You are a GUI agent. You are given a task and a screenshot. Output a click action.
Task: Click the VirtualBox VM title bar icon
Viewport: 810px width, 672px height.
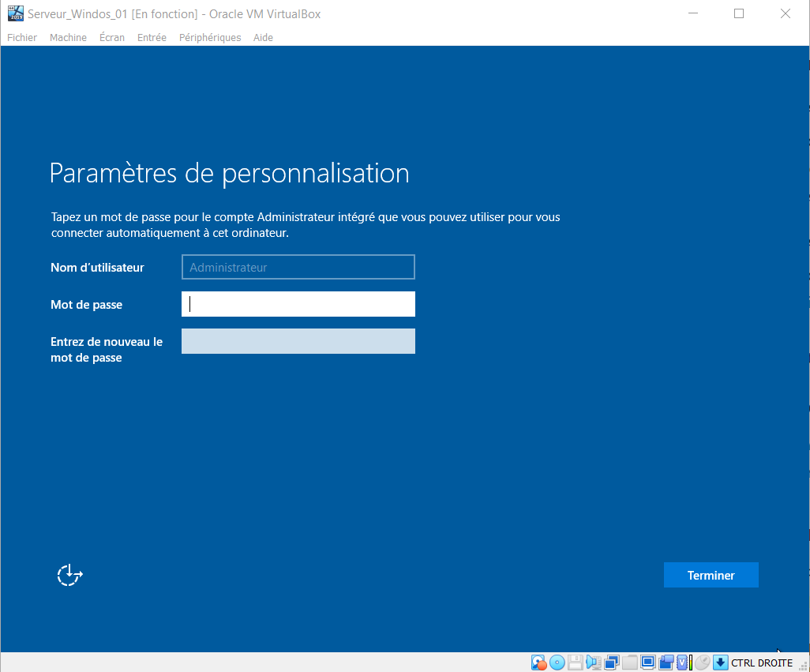click(15, 14)
